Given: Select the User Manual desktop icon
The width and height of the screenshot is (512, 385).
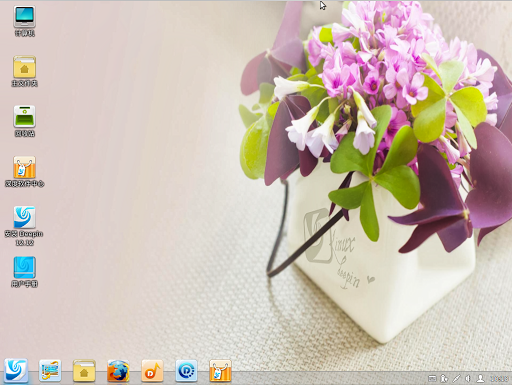Looking at the screenshot, I should click(x=24, y=272).
